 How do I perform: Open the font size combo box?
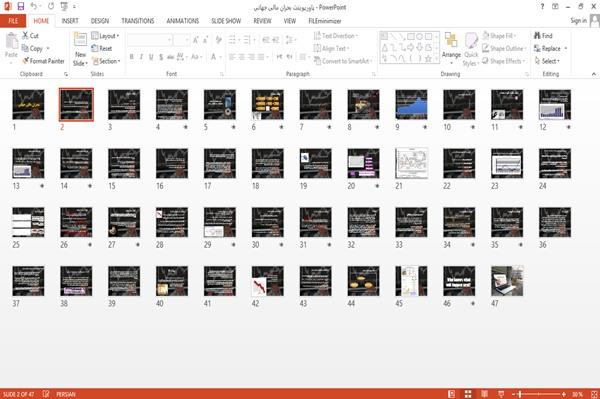pos(181,40)
